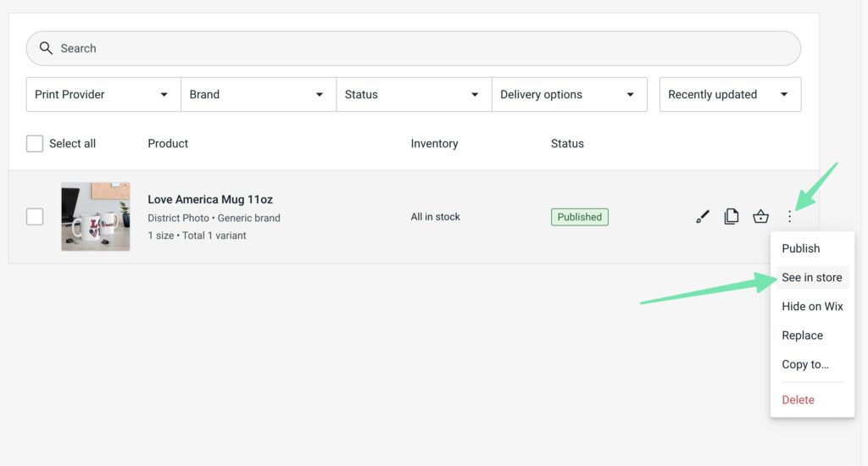Click the red Delete option
Viewport: 868px width, 466px height.
[798, 400]
